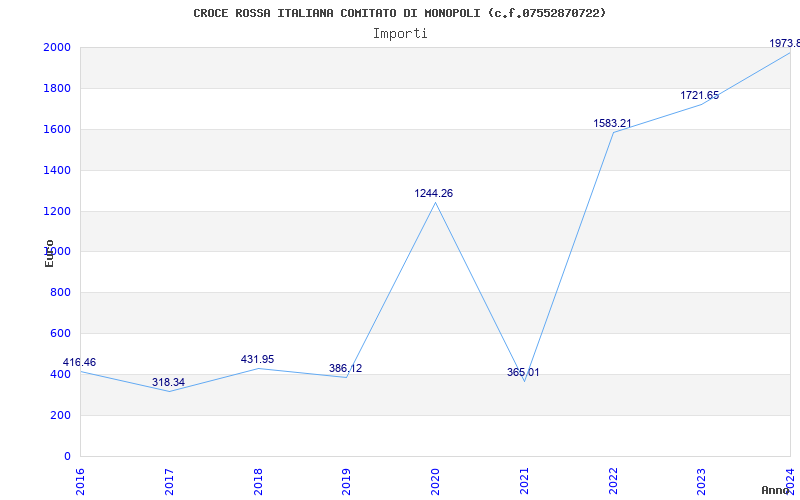Click the y-axis value 200
Image resolution: width=800 pixels, height=500 pixels.
[x=61, y=415]
